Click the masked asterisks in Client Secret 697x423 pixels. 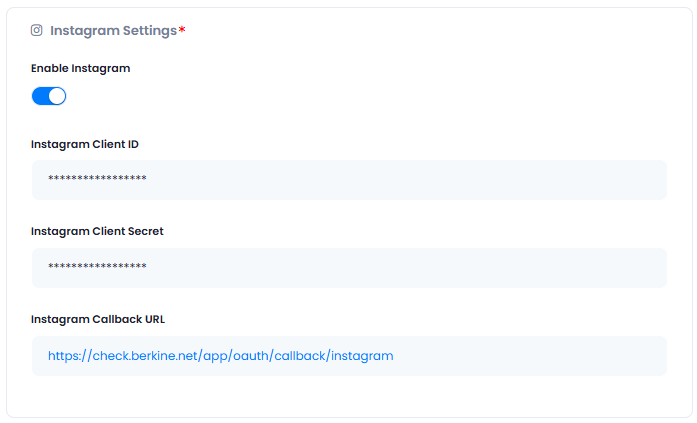point(97,266)
